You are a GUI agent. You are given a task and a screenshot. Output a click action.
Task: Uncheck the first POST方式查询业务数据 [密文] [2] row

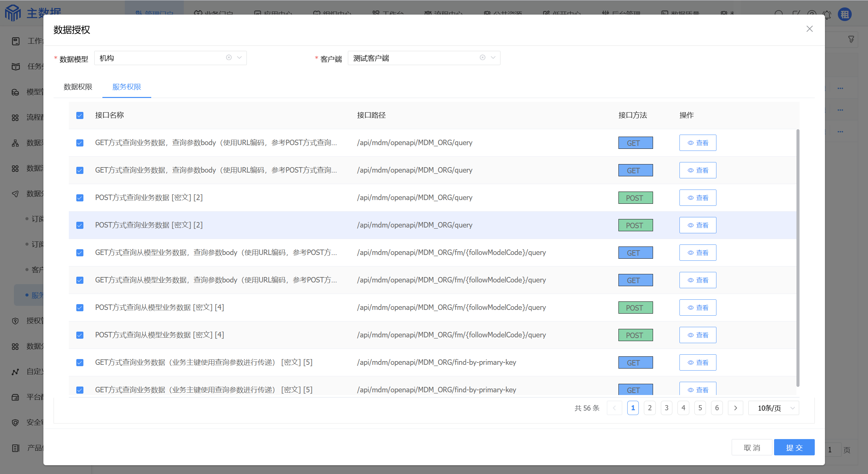pos(80,198)
